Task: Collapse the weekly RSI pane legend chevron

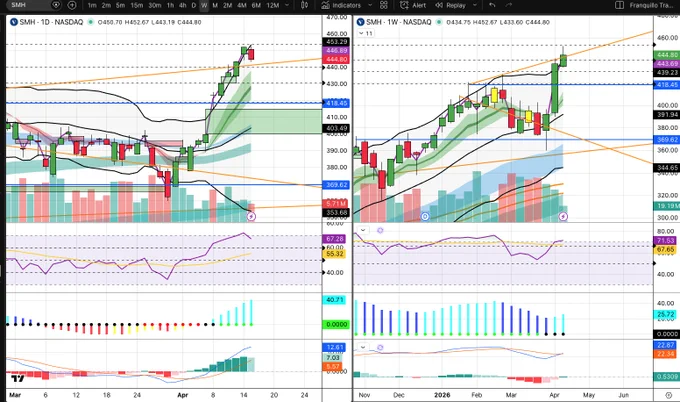Action: 363,230
